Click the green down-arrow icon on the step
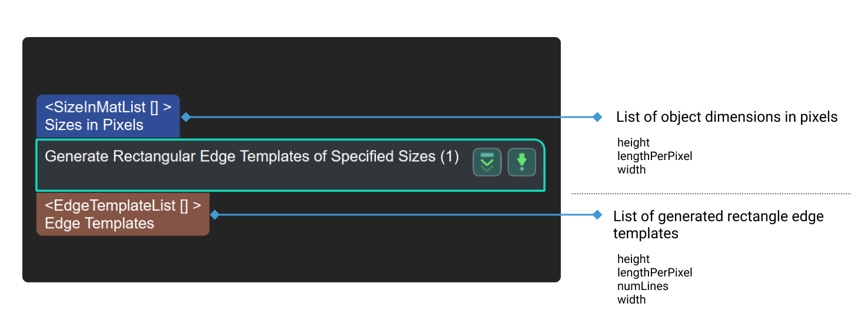This screenshot has height=320, width=868. coord(521,162)
